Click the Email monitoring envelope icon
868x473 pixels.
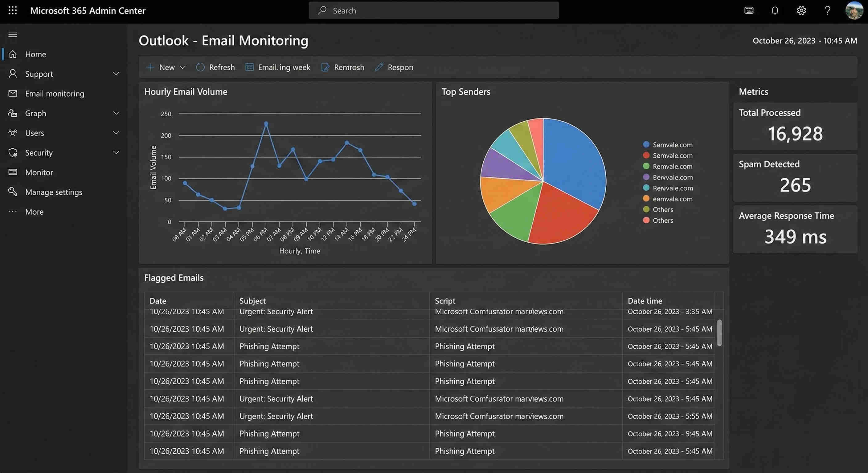point(13,93)
